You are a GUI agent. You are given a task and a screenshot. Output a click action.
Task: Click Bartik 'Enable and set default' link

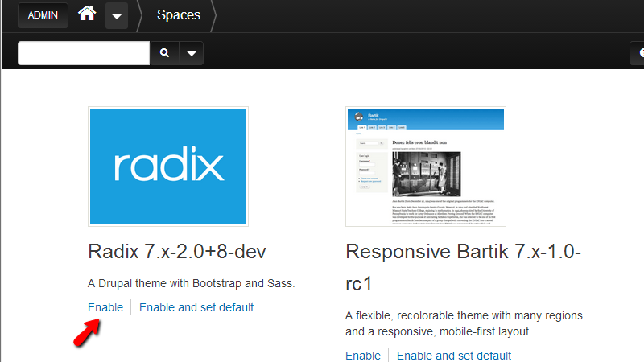point(454,356)
